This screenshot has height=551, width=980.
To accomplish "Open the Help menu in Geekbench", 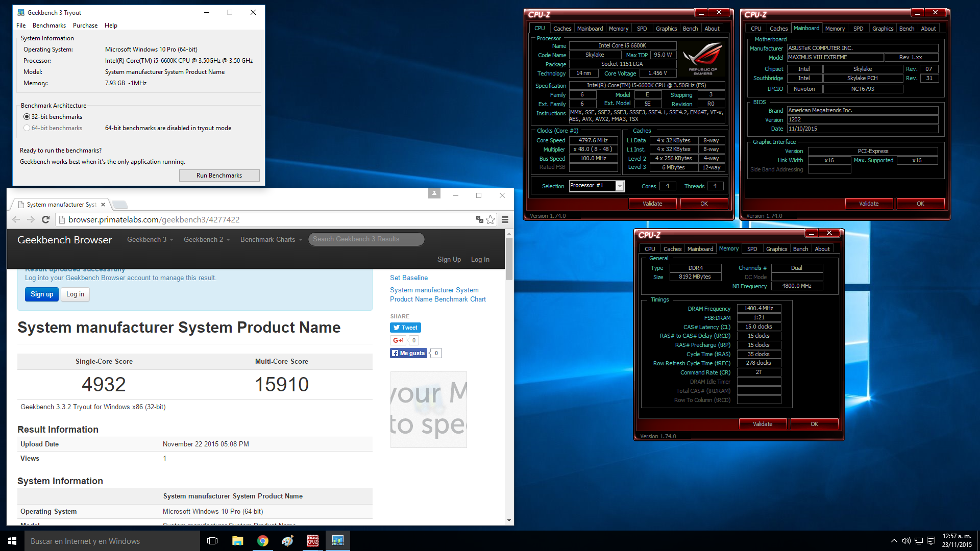I will (111, 26).
